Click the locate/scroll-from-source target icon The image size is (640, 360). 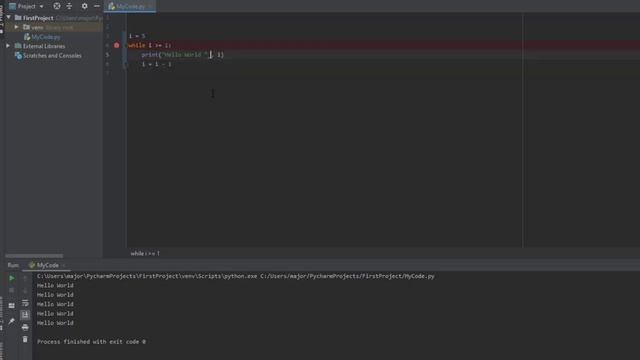tap(57, 6)
